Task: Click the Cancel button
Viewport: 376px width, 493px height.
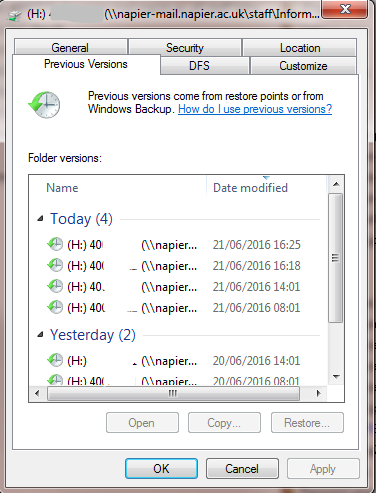Action: [x=242, y=469]
